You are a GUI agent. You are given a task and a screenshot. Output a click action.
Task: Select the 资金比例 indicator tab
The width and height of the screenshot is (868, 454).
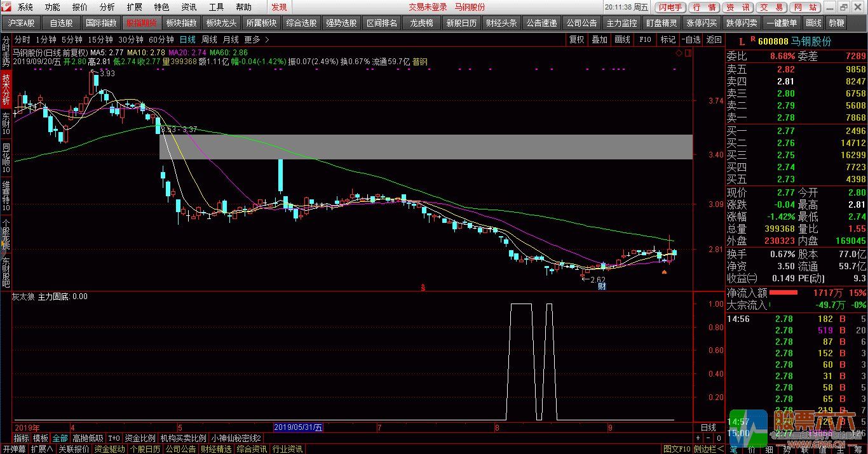point(140,438)
